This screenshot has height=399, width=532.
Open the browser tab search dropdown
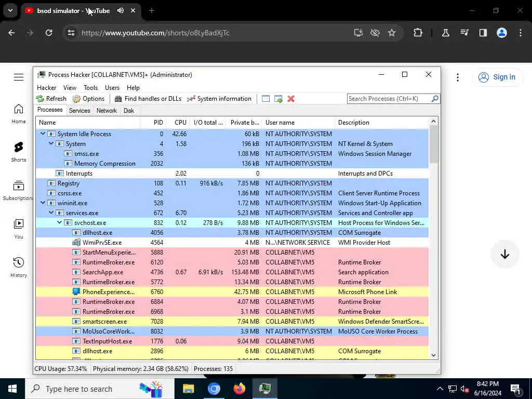[10, 10]
